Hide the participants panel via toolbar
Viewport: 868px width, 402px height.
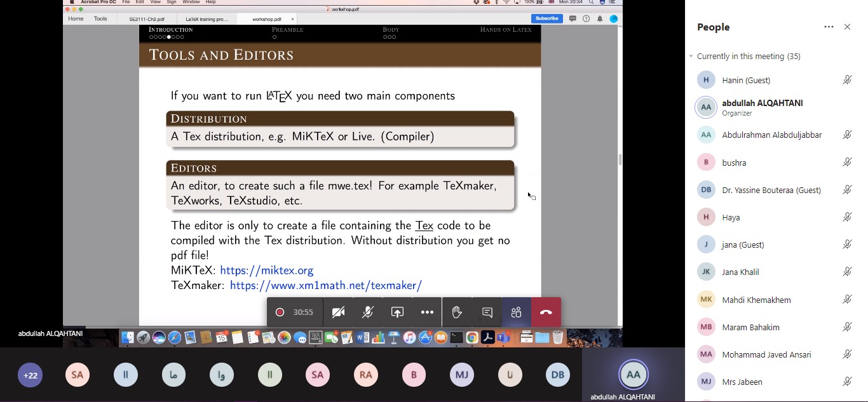coord(516,312)
